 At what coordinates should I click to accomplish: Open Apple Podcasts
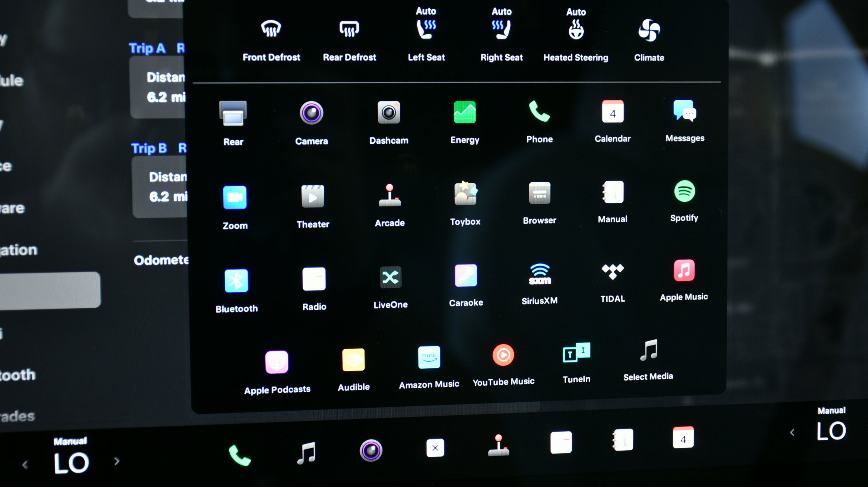click(x=277, y=373)
